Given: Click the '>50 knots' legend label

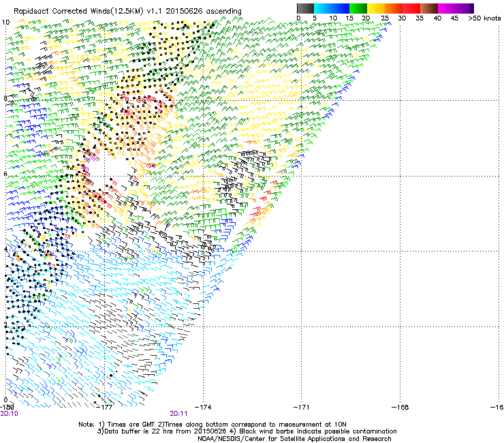Looking at the screenshot, I should [484, 18].
